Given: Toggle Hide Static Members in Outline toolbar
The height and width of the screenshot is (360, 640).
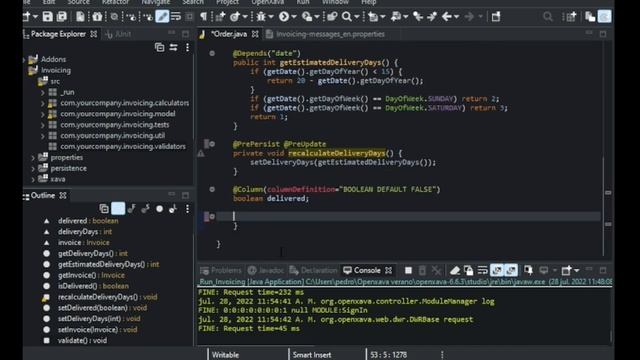Looking at the screenshot, I should 145,209.
